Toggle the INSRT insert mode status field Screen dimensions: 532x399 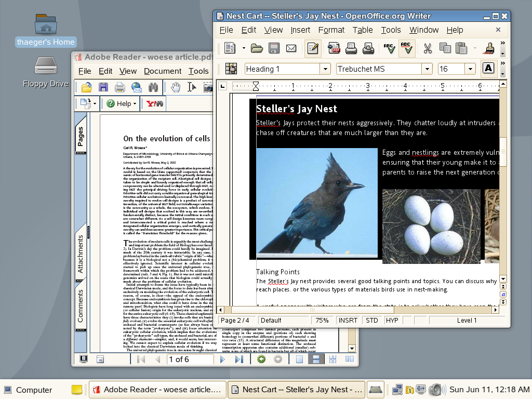pyautogui.click(x=348, y=320)
